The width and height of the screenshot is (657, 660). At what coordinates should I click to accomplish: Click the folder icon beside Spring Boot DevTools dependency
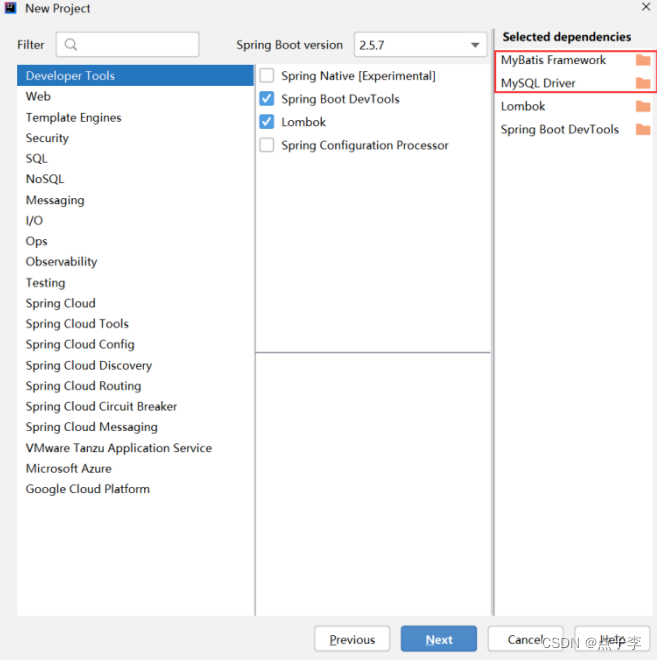point(643,129)
